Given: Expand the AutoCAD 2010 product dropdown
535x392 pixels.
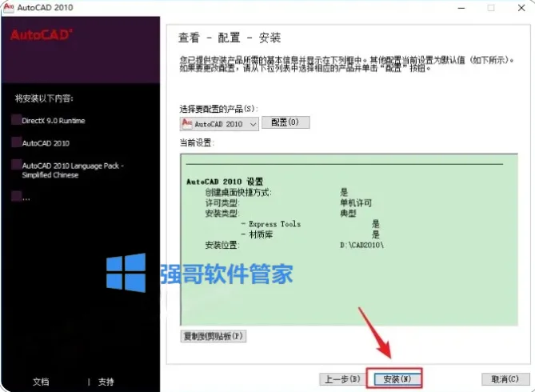Looking at the screenshot, I should click(219, 124).
